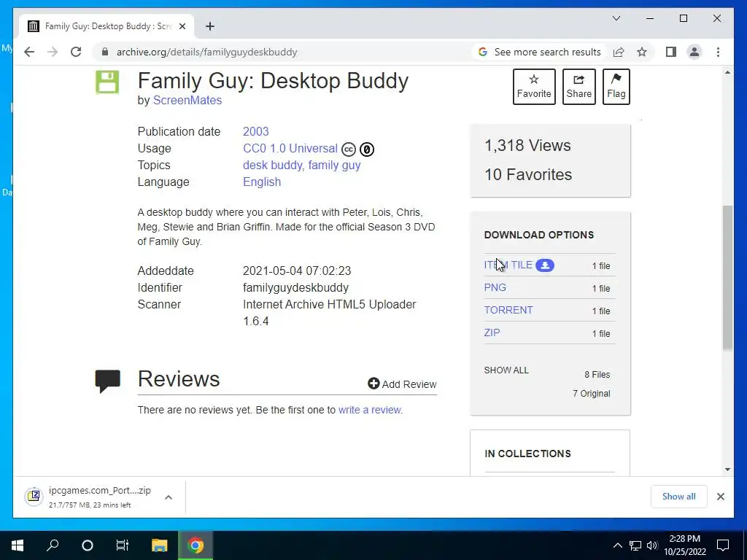This screenshot has height=560, width=747.
Task: Click the 2003 publication date link
Action: pos(256,131)
